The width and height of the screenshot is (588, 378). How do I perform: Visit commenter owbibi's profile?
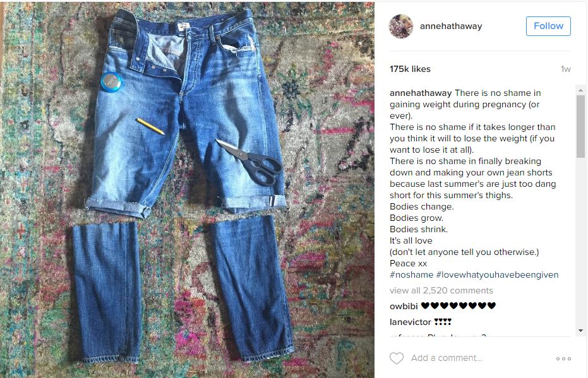[404, 306]
